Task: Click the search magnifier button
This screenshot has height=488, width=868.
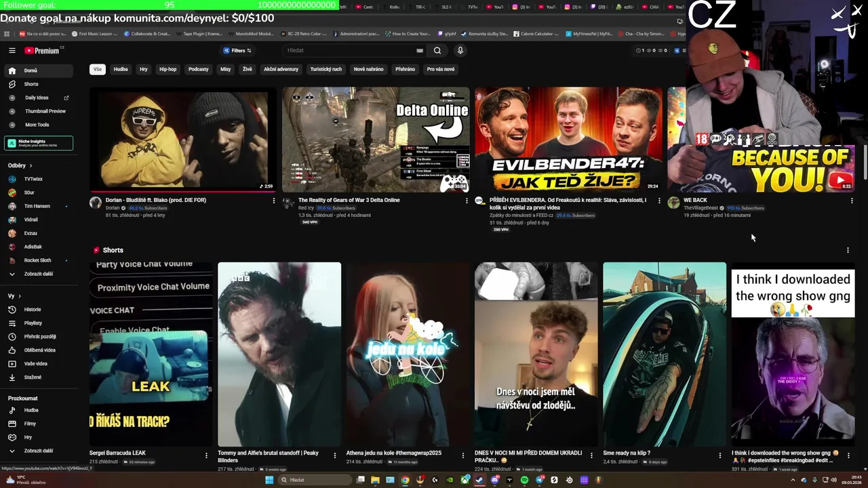Action: 437,51
